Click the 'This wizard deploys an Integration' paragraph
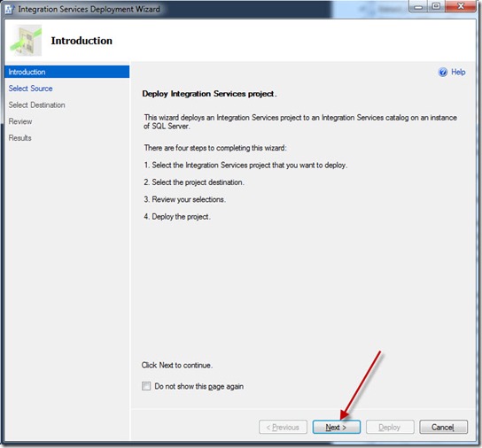This screenshot has height=448, width=482. (300, 121)
